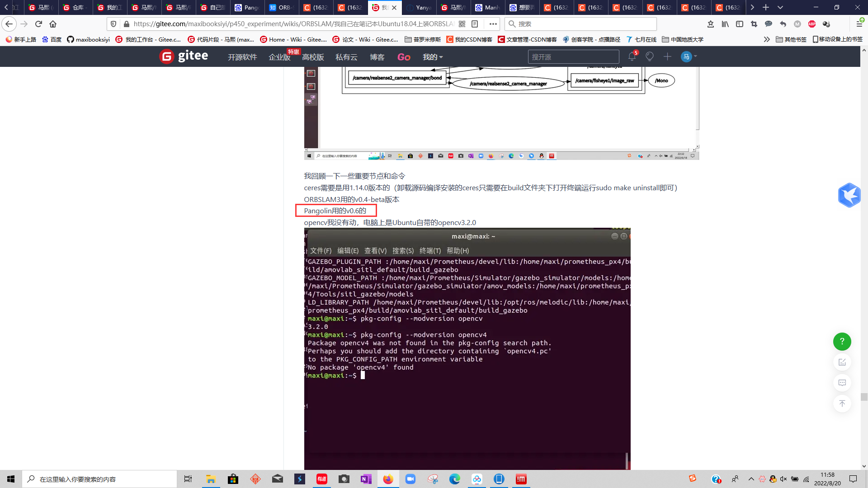Screen dimensions: 868x488
Task: Click the Gitee notification bell icon
Action: coord(632,56)
